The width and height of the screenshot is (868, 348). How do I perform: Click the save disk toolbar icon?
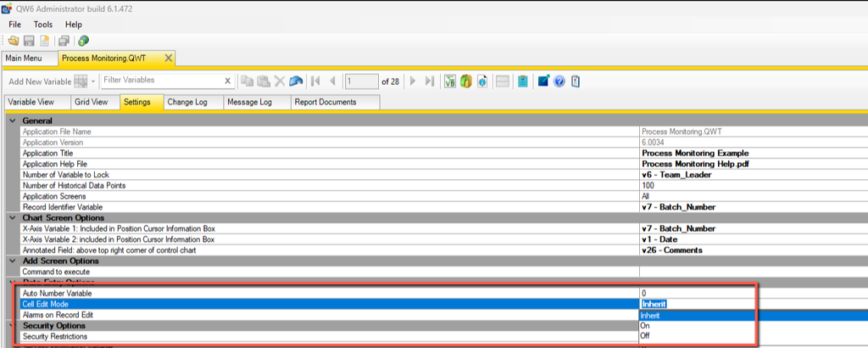[30, 41]
